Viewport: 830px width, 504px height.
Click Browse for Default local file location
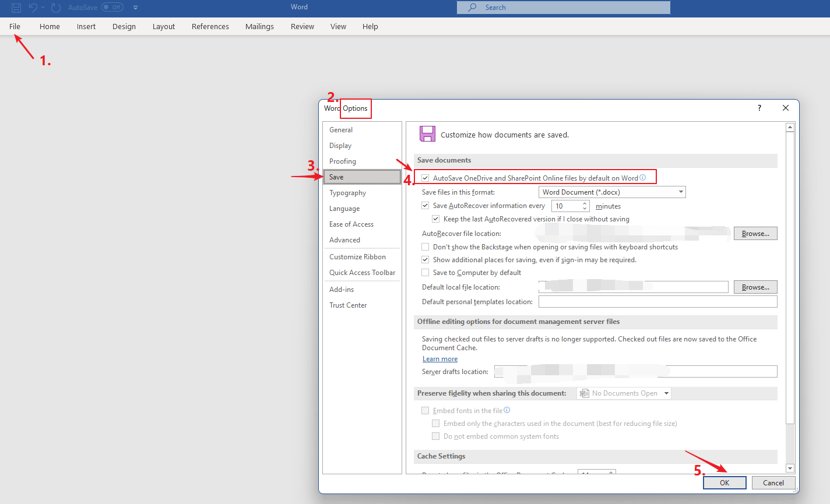click(x=755, y=287)
